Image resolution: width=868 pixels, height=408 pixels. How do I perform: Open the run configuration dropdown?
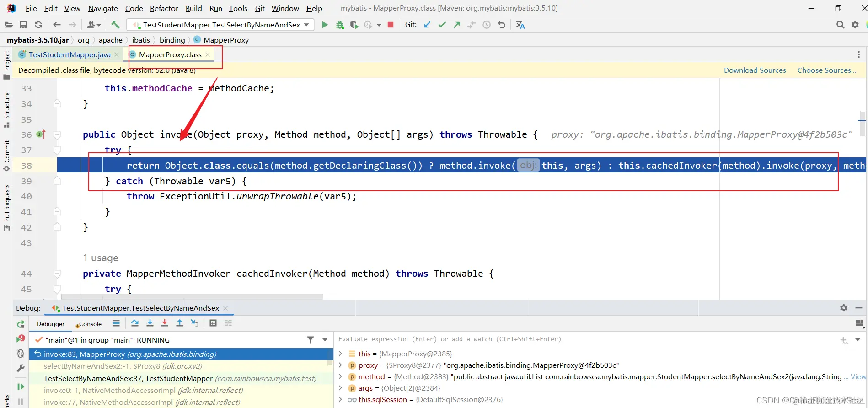220,25
